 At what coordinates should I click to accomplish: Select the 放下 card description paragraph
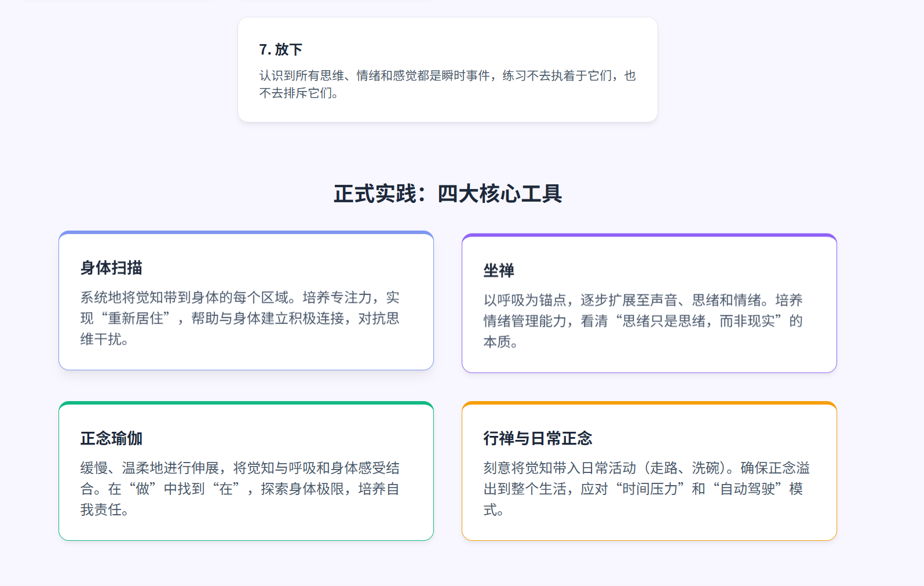(447, 84)
